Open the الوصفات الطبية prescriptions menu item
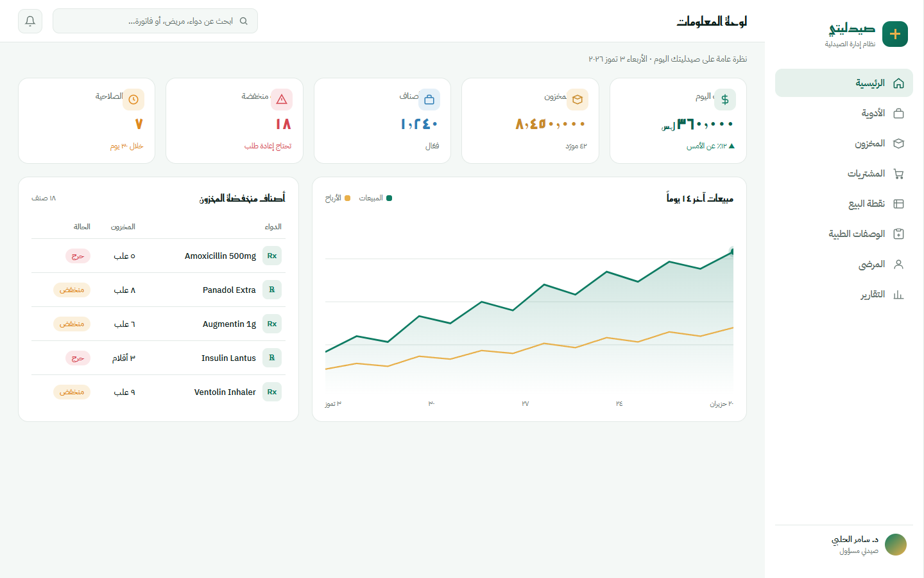The height and width of the screenshot is (578, 924). coord(844,234)
